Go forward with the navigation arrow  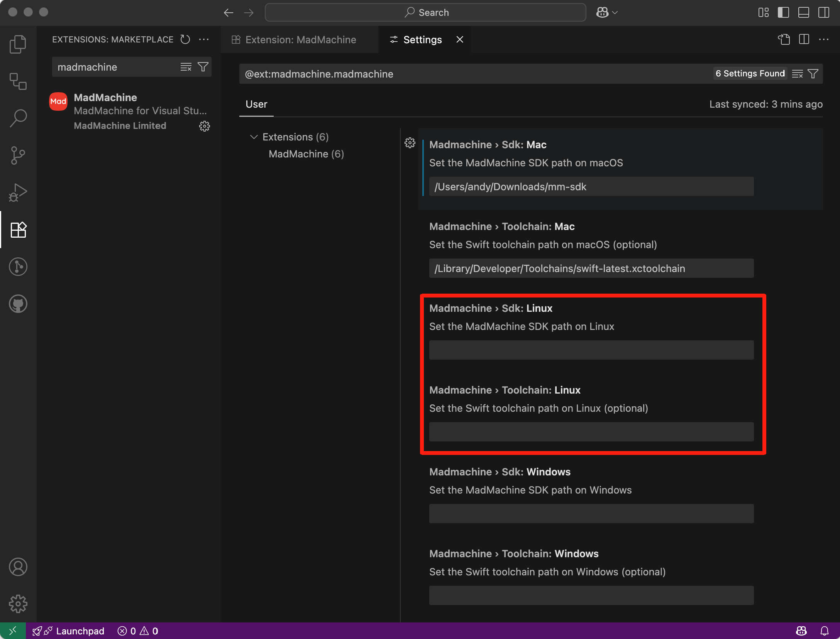click(249, 13)
